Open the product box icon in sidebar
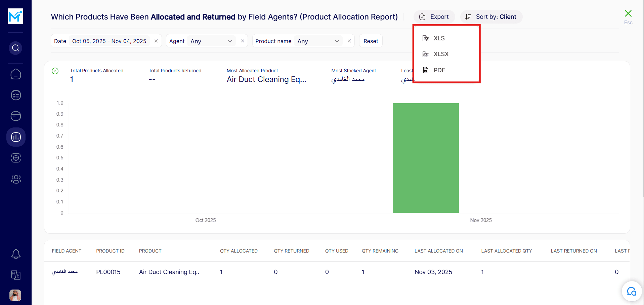The height and width of the screenshot is (305, 644). pos(16,158)
